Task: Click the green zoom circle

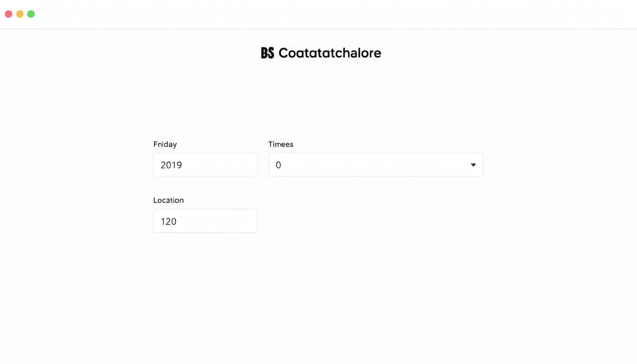Action: [30, 14]
